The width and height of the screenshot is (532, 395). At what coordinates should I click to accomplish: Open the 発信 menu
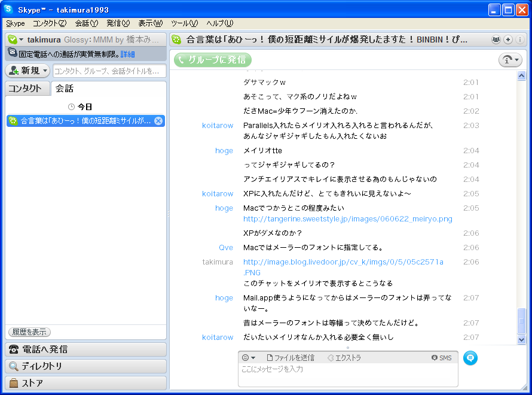[118, 23]
